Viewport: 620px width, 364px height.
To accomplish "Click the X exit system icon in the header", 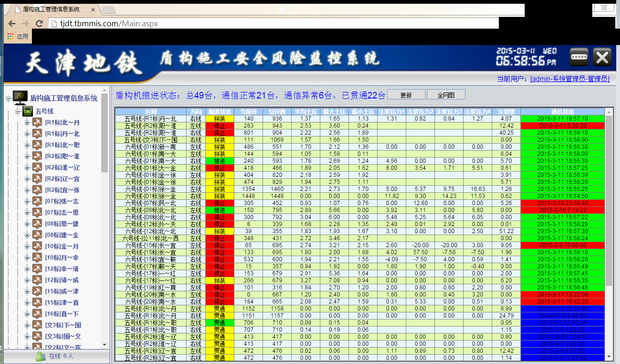I will tap(602, 57).
